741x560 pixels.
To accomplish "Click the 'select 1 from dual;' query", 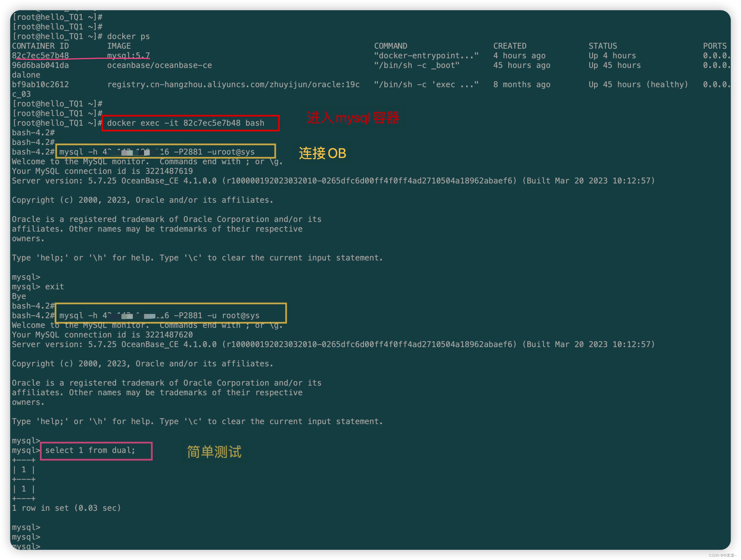I will [x=91, y=450].
